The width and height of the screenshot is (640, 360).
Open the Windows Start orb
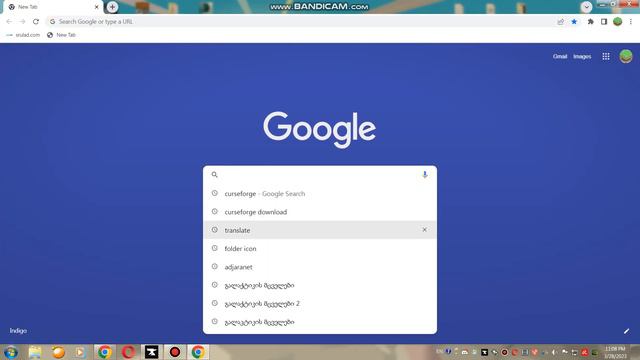pos(11,352)
